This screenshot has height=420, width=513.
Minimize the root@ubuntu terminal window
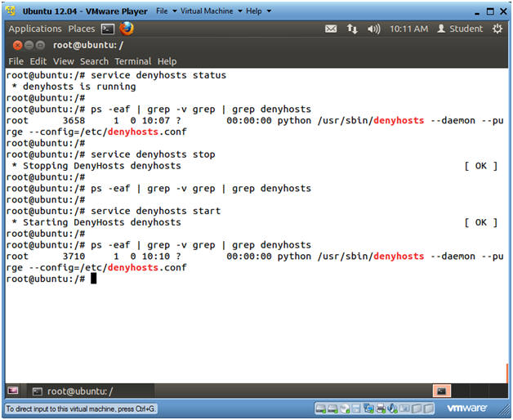(29, 45)
